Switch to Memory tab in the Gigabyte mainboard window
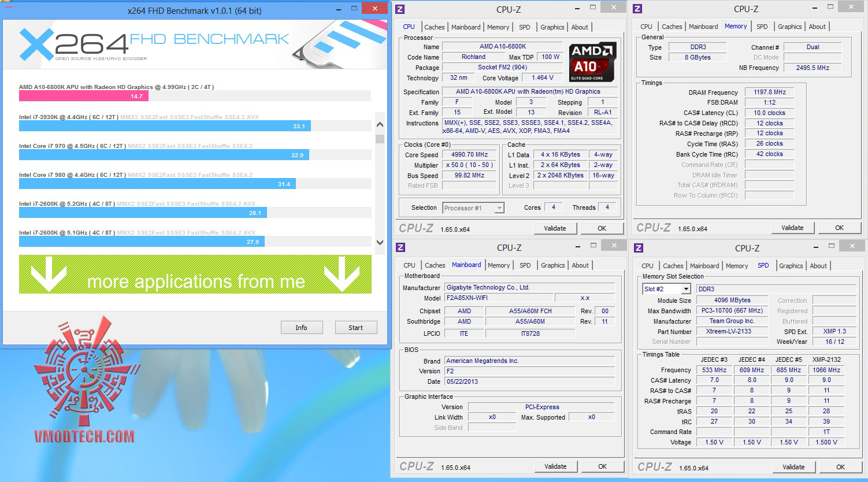 pos(499,265)
